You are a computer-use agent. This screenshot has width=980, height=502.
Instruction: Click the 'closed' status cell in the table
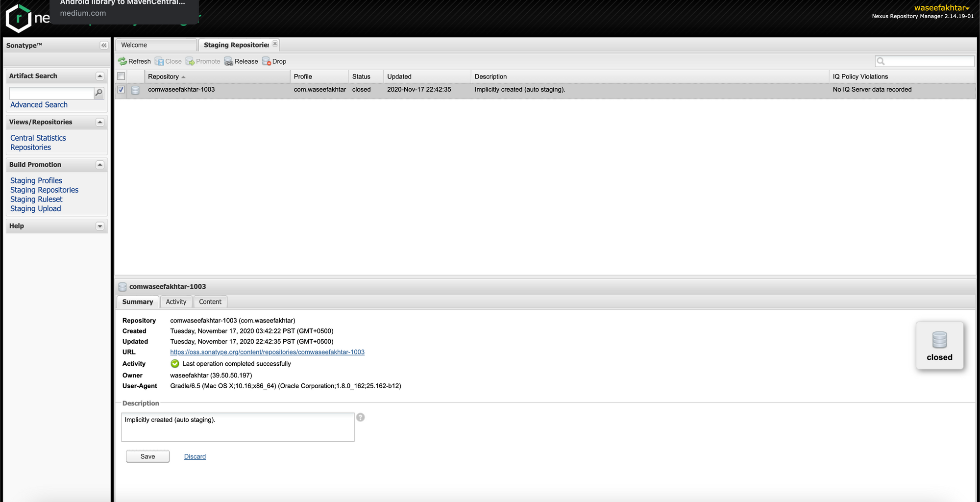point(362,90)
